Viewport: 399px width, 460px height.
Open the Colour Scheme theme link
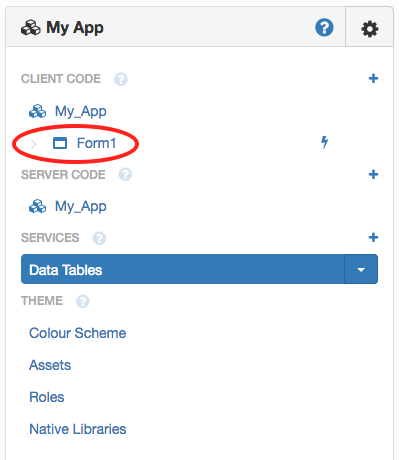pyautogui.click(x=78, y=333)
